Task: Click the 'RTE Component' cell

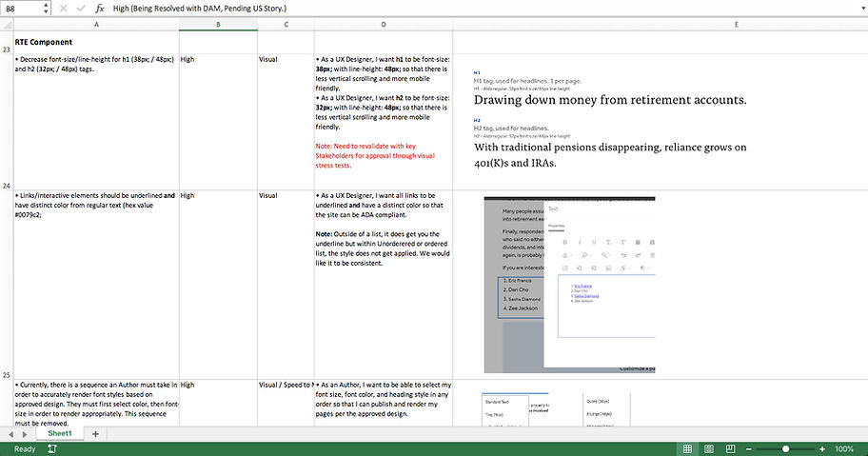Action: [x=96, y=42]
